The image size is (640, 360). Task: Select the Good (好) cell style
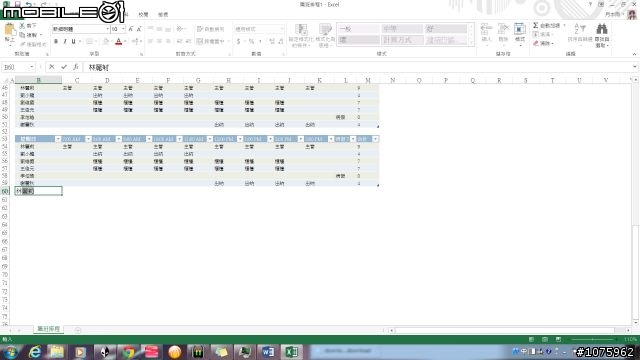(446, 29)
